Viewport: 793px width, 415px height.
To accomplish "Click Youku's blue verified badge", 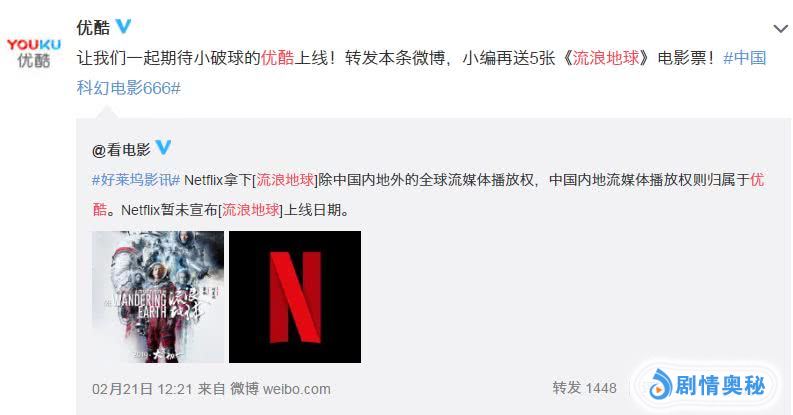I will [x=123, y=26].
